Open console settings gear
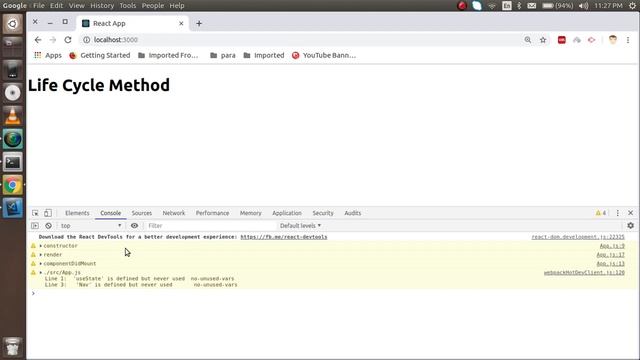640x360 pixels. 631,225
